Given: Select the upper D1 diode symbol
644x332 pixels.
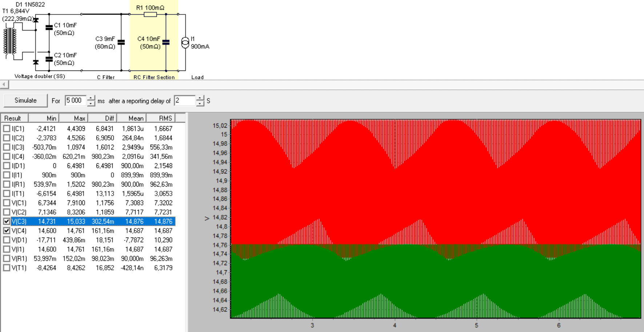Looking at the screenshot, I should click(x=36, y=20).
